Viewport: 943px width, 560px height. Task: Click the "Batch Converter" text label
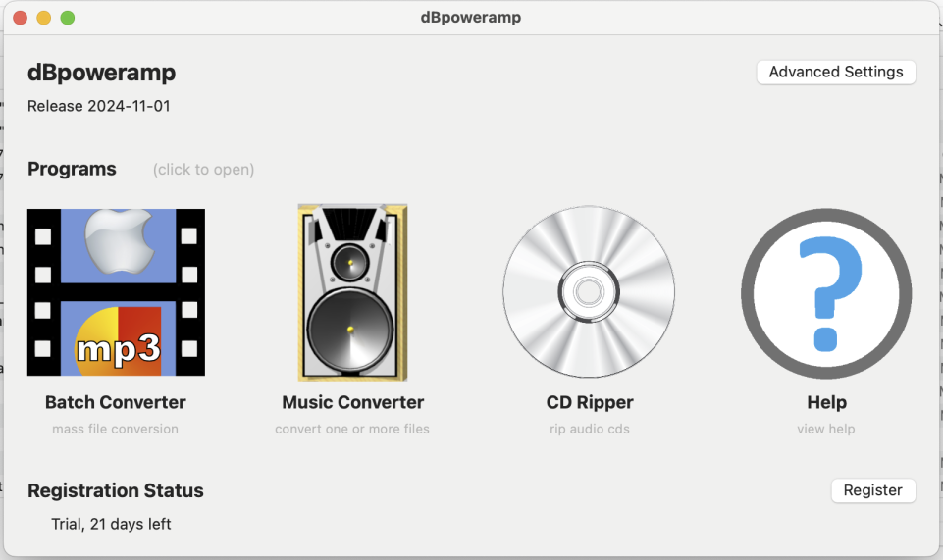(116, 402)
